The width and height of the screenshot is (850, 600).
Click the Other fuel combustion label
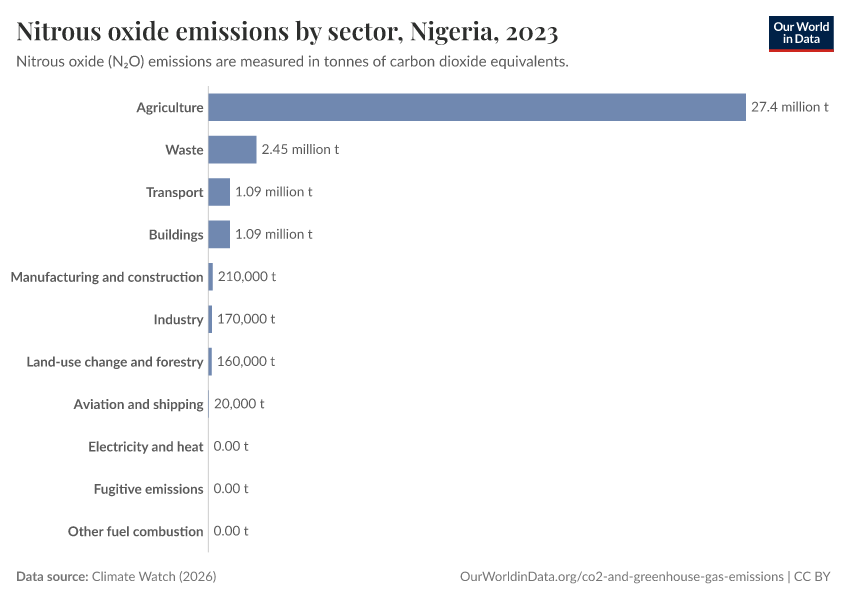135,532
